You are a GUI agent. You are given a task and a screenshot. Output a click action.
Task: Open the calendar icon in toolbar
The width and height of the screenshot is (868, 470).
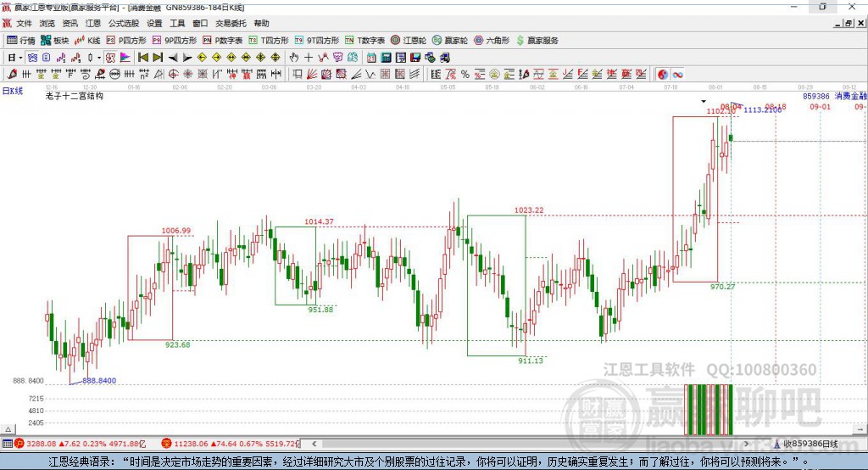(371, 58)
